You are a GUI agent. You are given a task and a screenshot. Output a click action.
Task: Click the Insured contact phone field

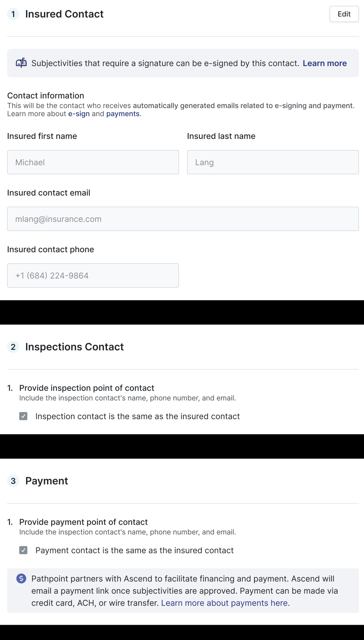pos(93,275)
